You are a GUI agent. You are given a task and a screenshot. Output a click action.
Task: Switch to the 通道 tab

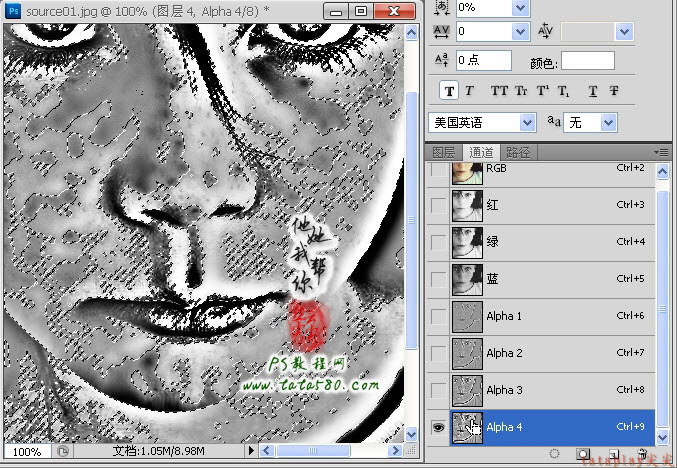(481, 152)
